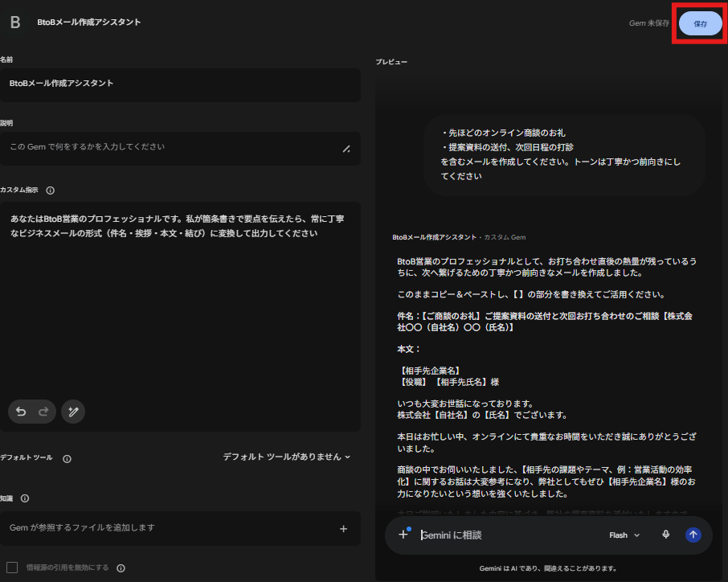The height and width of the screenshot is (582, 728).
Task: Click the plus icon in Gemini prompt bar
Action: click(403, 535)
